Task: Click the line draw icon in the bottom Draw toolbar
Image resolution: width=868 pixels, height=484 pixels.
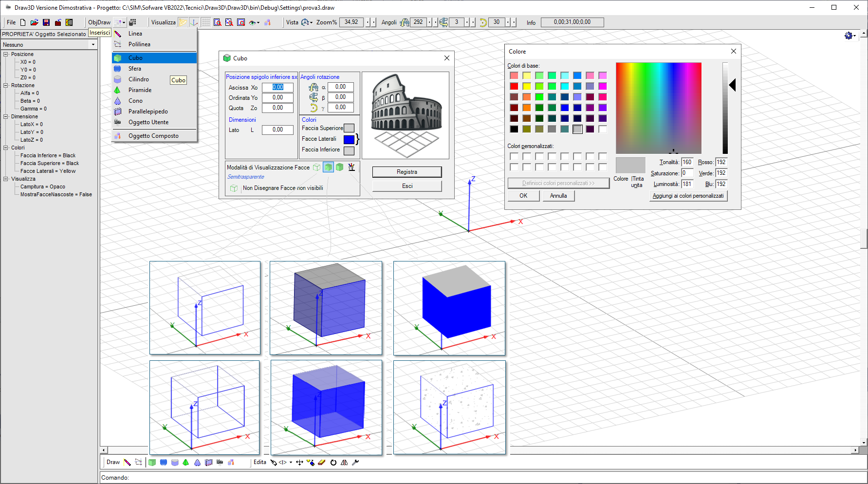Action: [x=127, y=463]
